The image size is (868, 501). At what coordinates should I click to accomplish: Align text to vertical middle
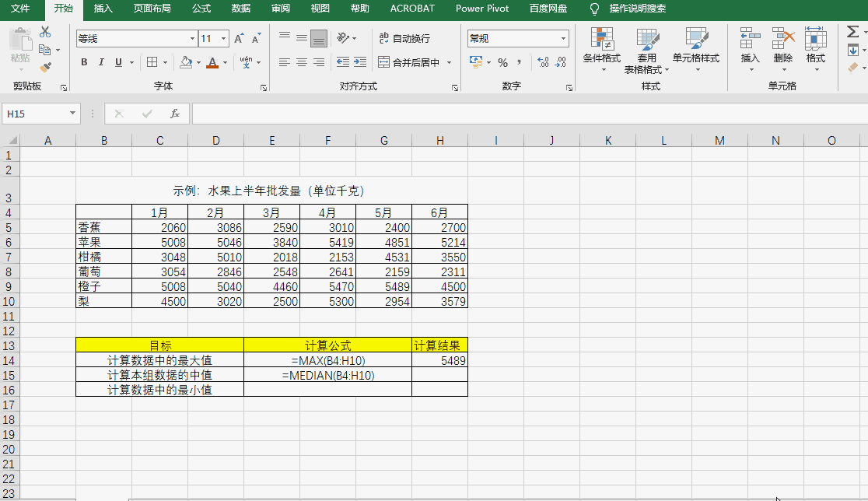click(302, 38)
